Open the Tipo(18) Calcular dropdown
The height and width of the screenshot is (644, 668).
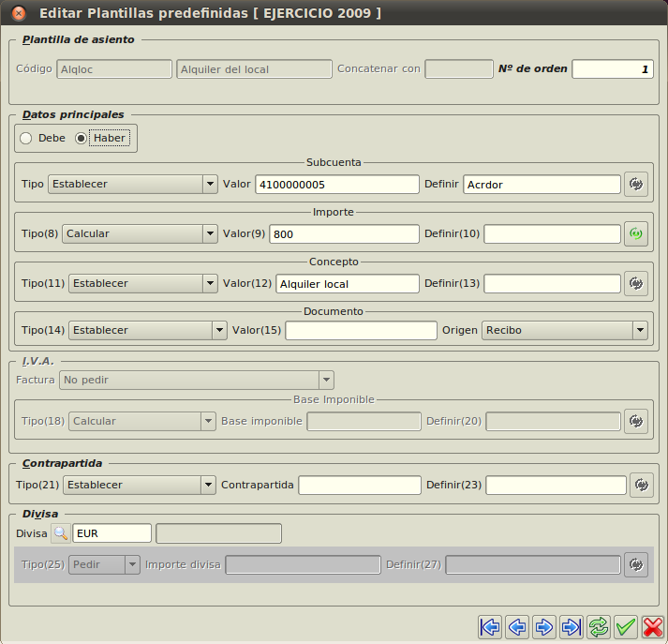(142, 421)
